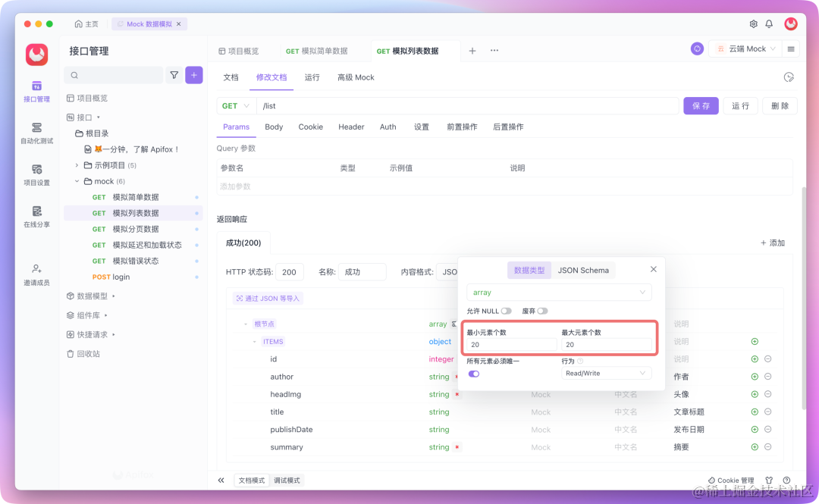
Task: Add a field after the author row
Action: pos(755,377)
